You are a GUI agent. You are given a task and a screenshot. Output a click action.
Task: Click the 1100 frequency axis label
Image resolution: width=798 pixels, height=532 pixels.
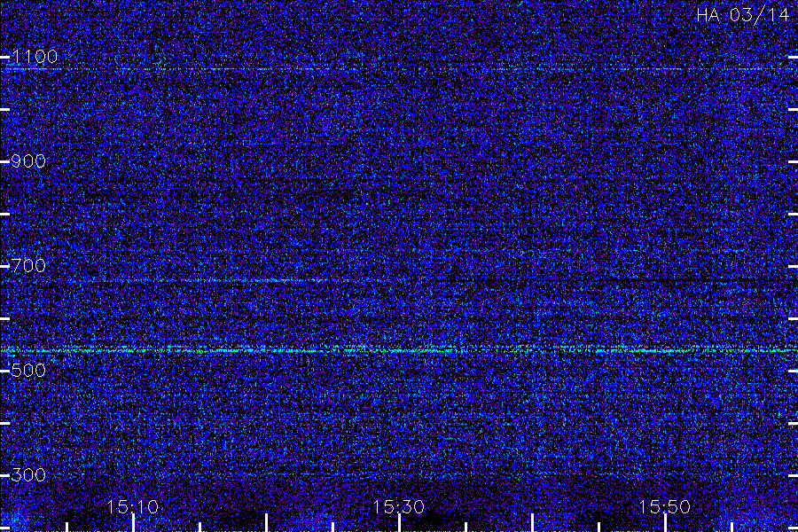coord(35,57)
